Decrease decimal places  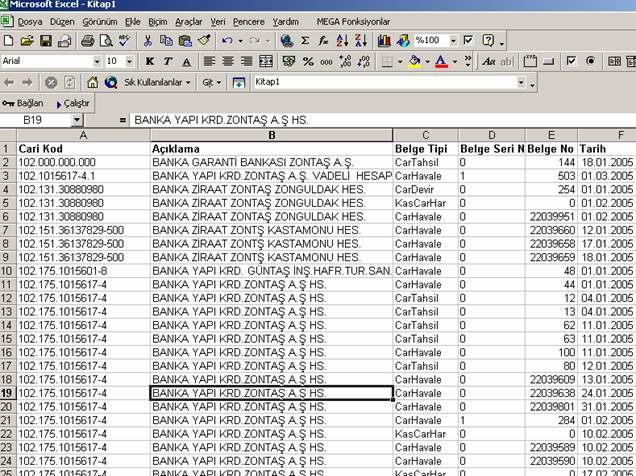coord(364,61)
